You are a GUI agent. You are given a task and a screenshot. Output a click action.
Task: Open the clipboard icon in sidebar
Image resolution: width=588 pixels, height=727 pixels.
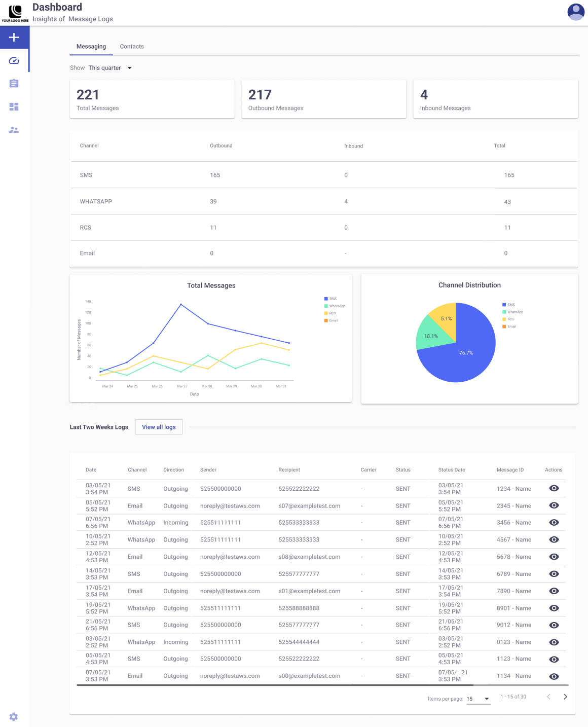(14, 83)
